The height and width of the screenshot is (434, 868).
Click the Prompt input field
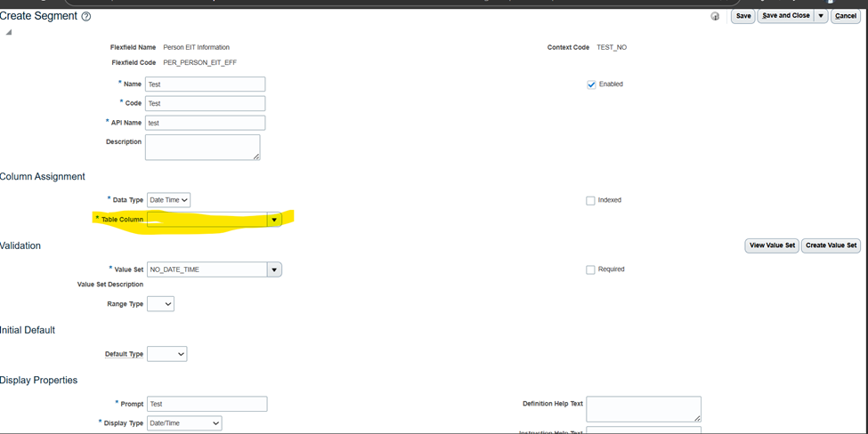coord(207,404)
